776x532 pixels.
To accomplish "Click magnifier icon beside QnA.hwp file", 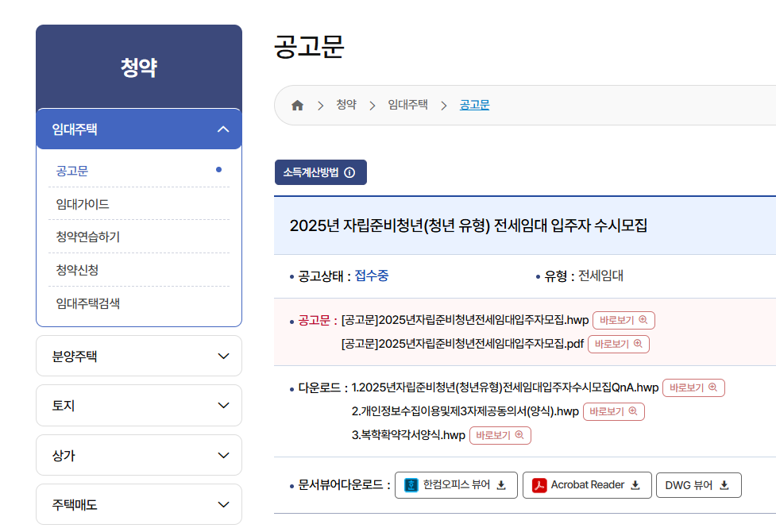I will (712, 387).
